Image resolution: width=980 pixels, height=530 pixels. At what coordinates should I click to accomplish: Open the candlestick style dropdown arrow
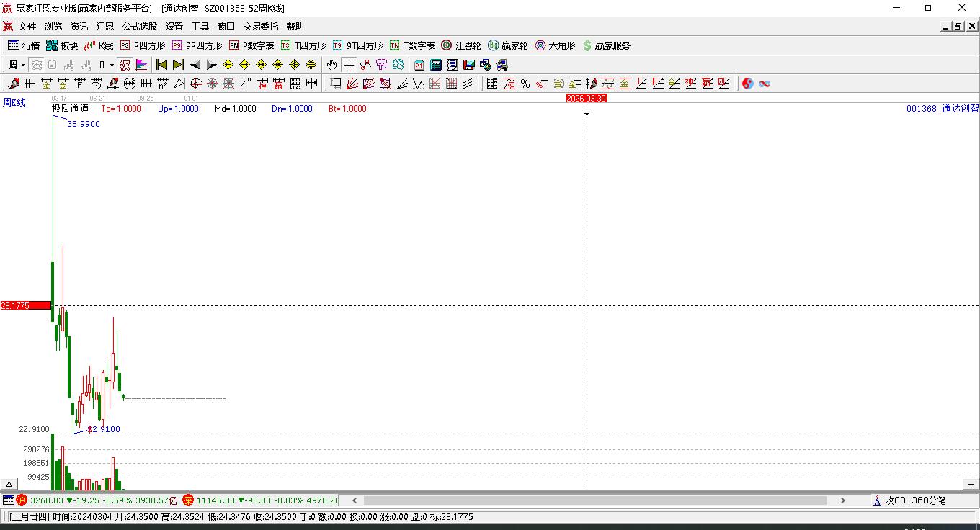pos(112,65)
